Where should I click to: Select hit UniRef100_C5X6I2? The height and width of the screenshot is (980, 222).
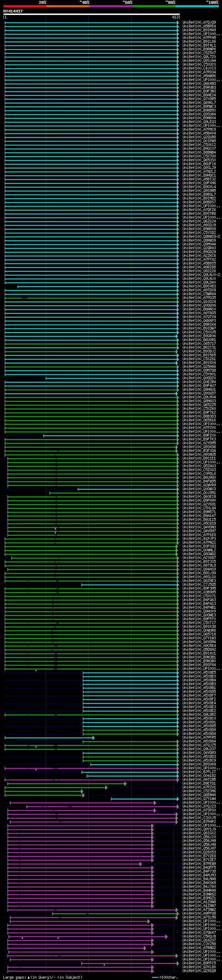coord(199,145)
